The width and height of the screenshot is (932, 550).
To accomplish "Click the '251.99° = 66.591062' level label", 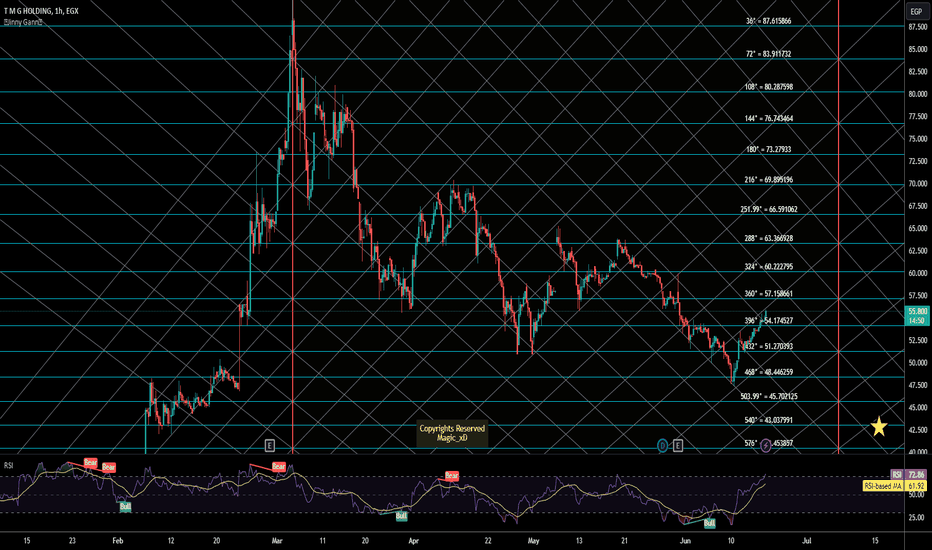I will [769, 209].
